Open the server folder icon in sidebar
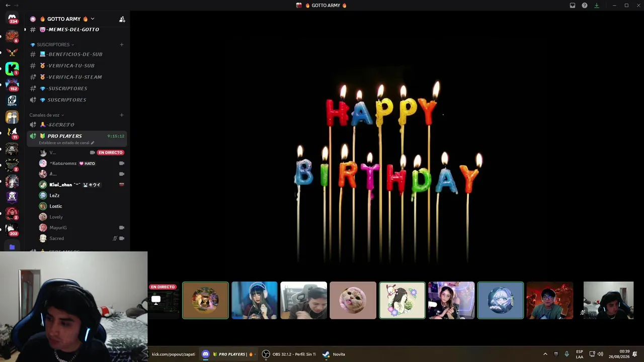This screenshot has height=362, width=644. click(12, 247)
